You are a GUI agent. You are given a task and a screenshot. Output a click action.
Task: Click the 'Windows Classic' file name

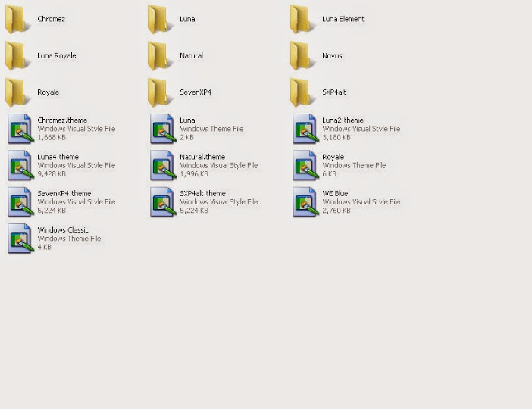click(63, 230)
